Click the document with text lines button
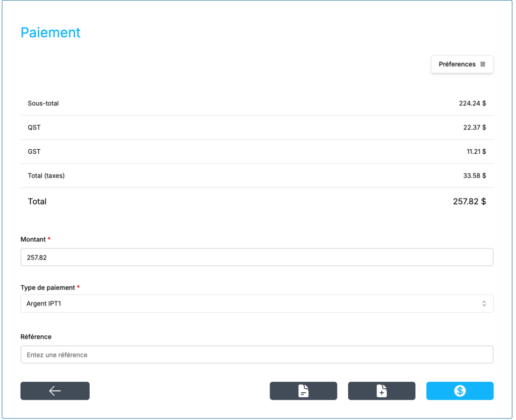Viewport: 516px width, 420px height. (303, 391)
